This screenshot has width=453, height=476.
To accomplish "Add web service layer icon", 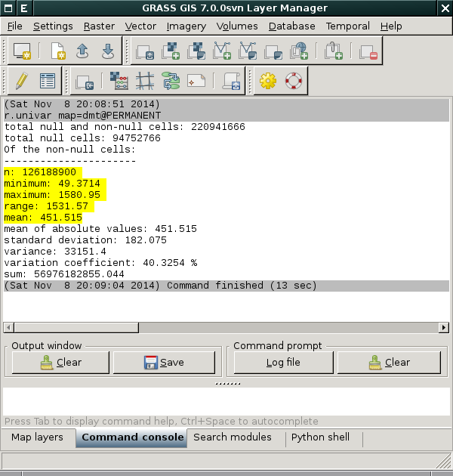I will [299, 51].
